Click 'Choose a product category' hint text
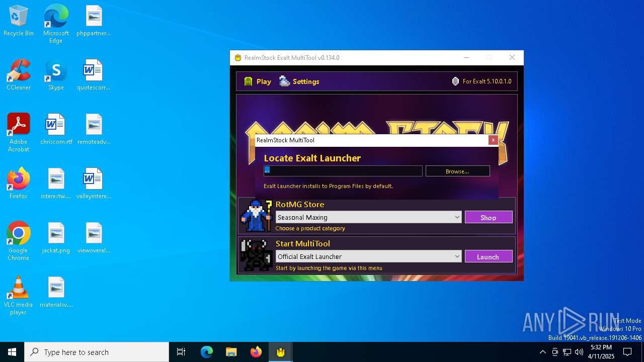 [x=310, y=228]
